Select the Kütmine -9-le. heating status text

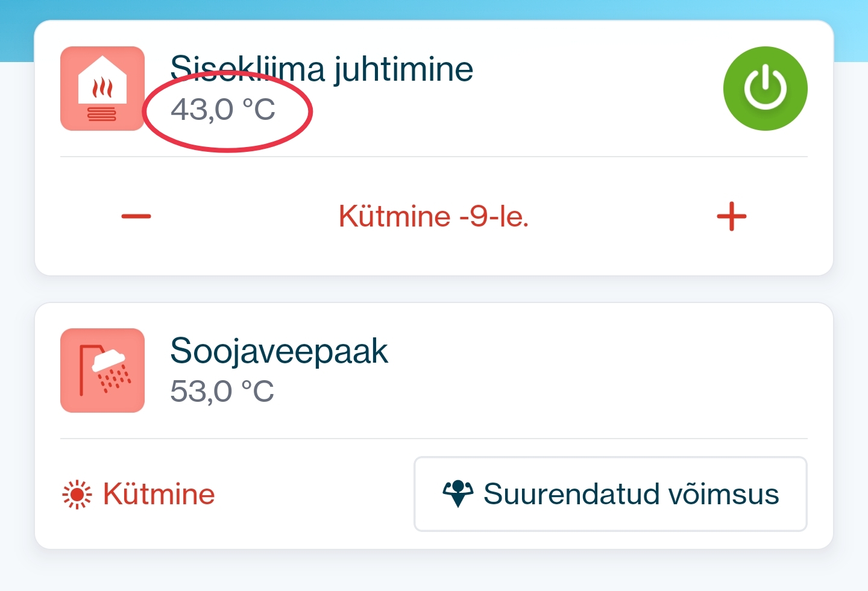click(x=433, y=216)
